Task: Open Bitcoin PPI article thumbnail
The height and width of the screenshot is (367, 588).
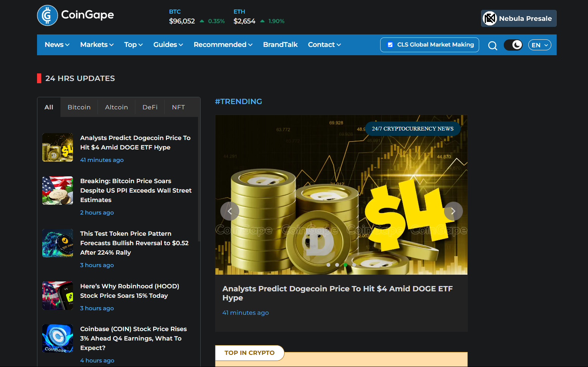Action: (57, 190)
